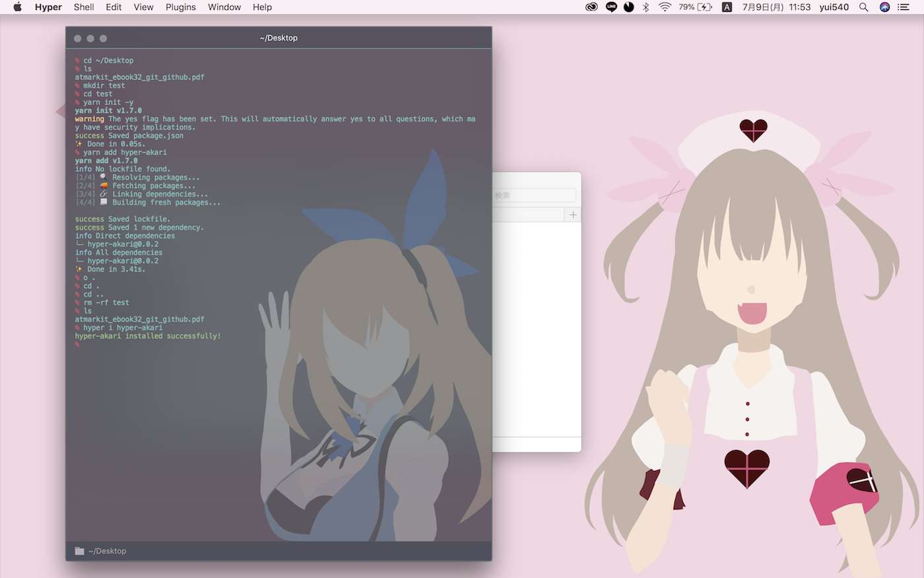Click 'Done in 3.41s.' line
Screen dimensions: 924x578
click(x=110, y=270)
